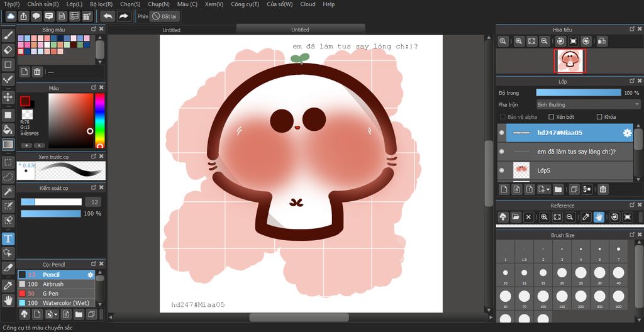Pop out the Kiểm soát cọ panel
The image size is (644, 332).
click(x=94, y=187)
